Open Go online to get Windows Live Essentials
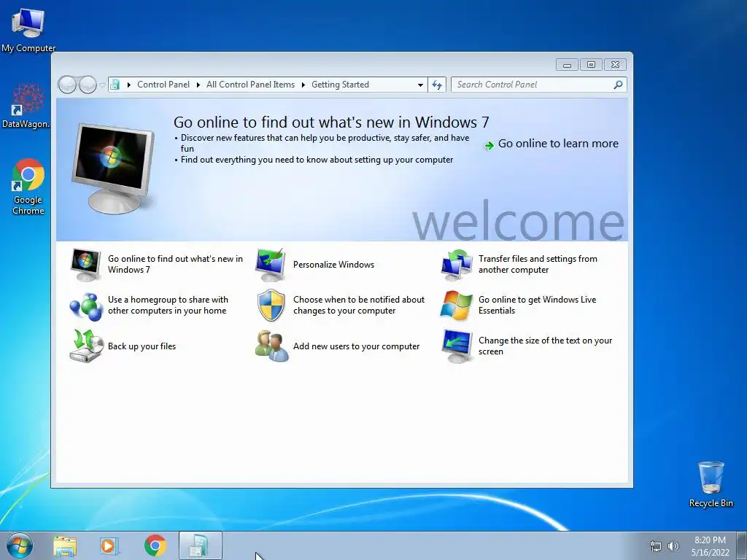This screenshot has width=747, height=560. pos(537,306)
